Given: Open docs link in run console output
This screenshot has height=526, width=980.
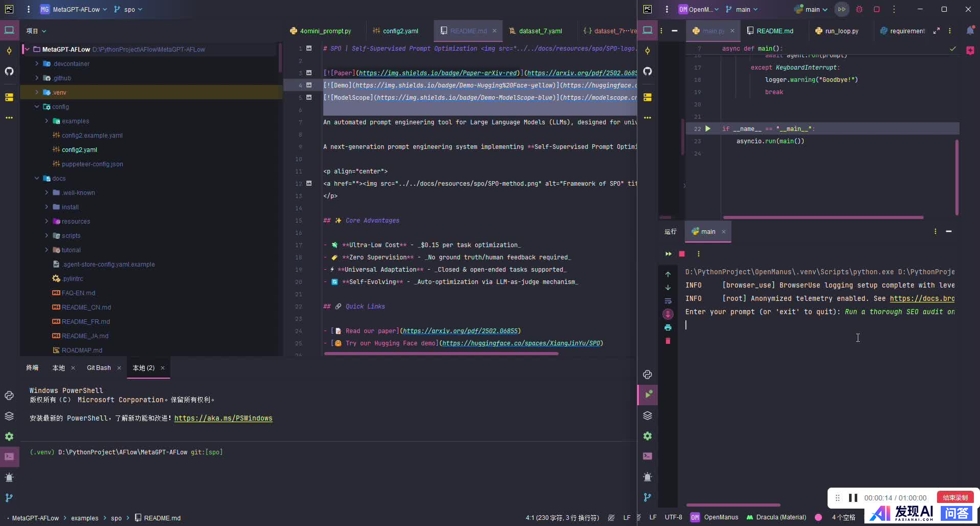Looking at the screenshot, I should [922, 298].
